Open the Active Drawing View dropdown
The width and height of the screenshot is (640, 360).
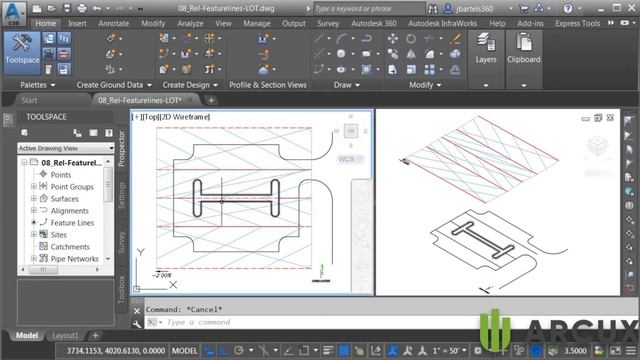(x=66, y=148)
